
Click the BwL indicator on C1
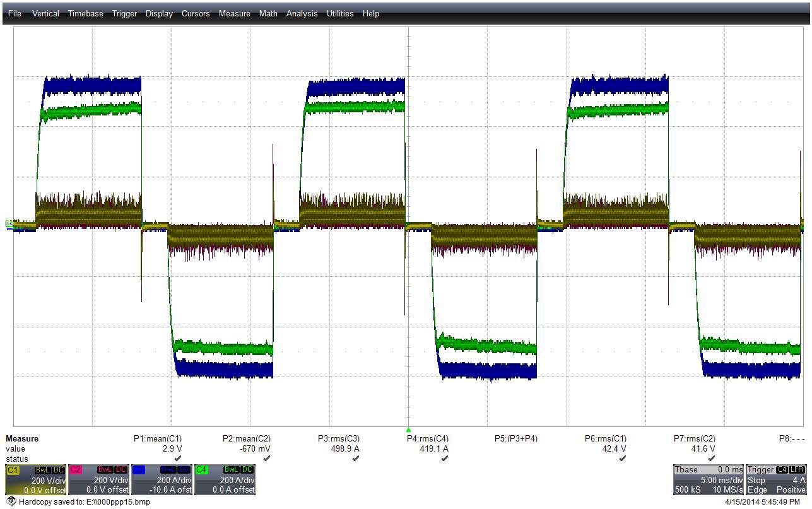tap(43, 470)
